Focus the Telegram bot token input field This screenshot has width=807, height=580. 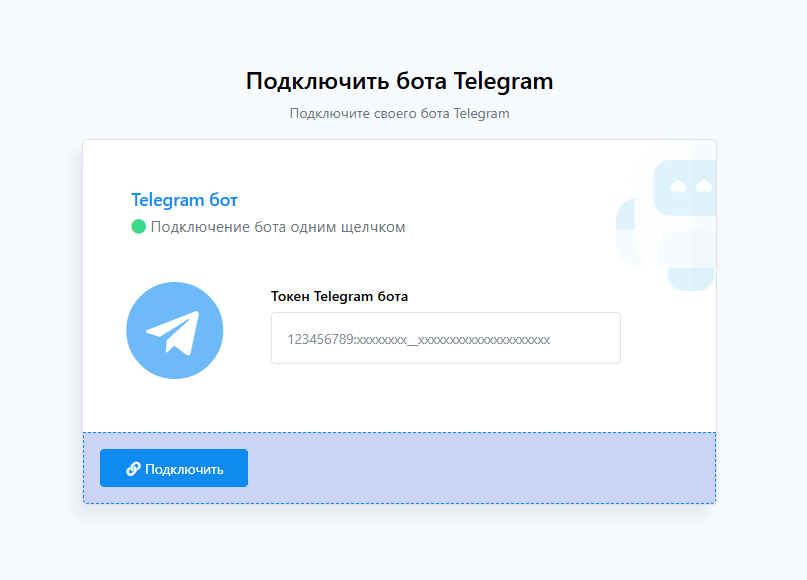point(446,338)
